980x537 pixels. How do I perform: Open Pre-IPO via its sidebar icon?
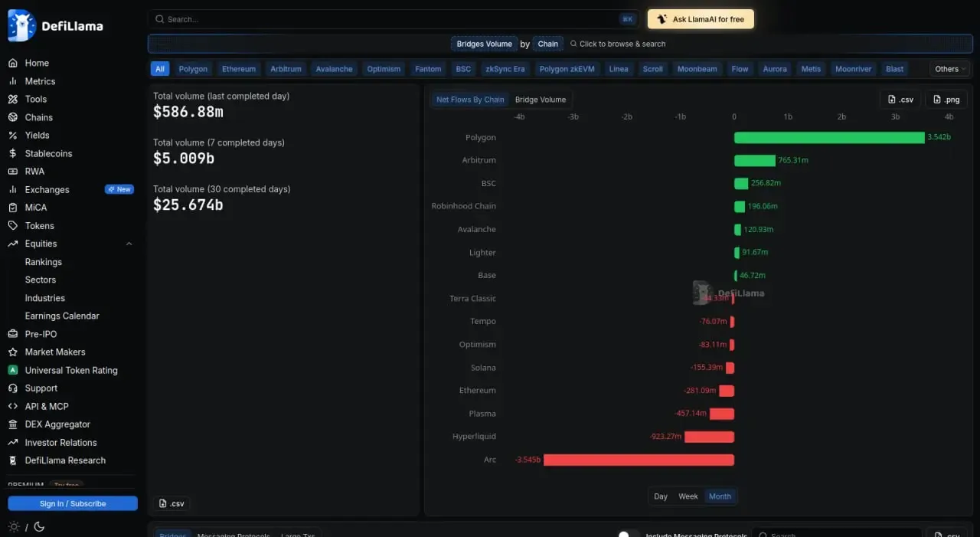point(12,334)
